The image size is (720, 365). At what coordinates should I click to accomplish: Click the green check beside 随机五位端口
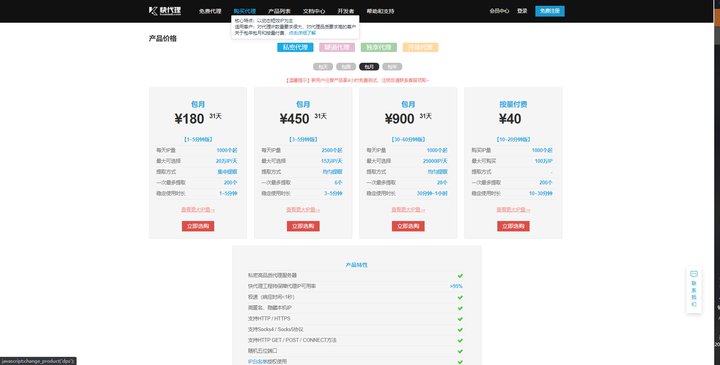460,351
